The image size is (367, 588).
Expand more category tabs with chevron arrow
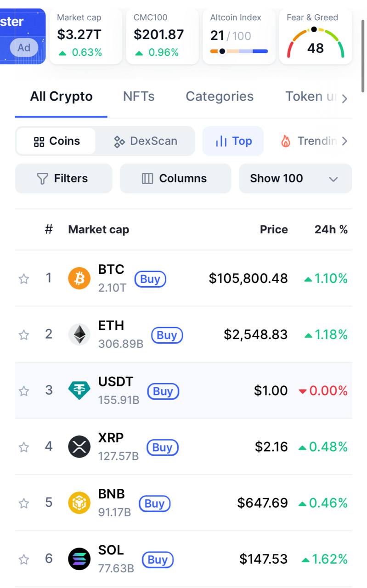(344, 98)
